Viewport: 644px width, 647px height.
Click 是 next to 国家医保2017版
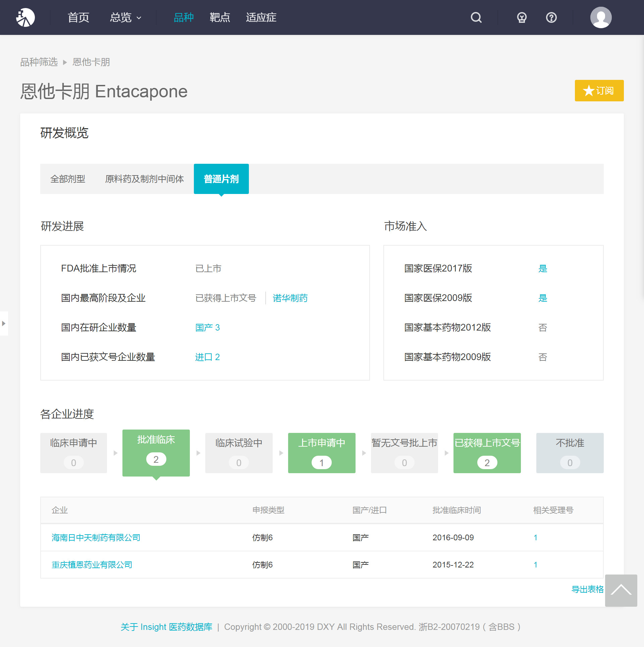click(x=543, y=268)
